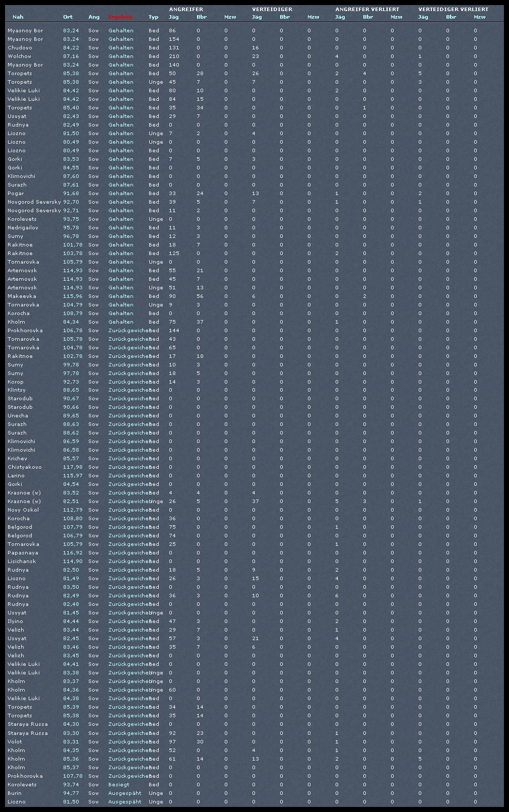This screenshot has height=812, width=509.
Task: Click Mzw header under VERTEIDIGER group
Action: 313,17
